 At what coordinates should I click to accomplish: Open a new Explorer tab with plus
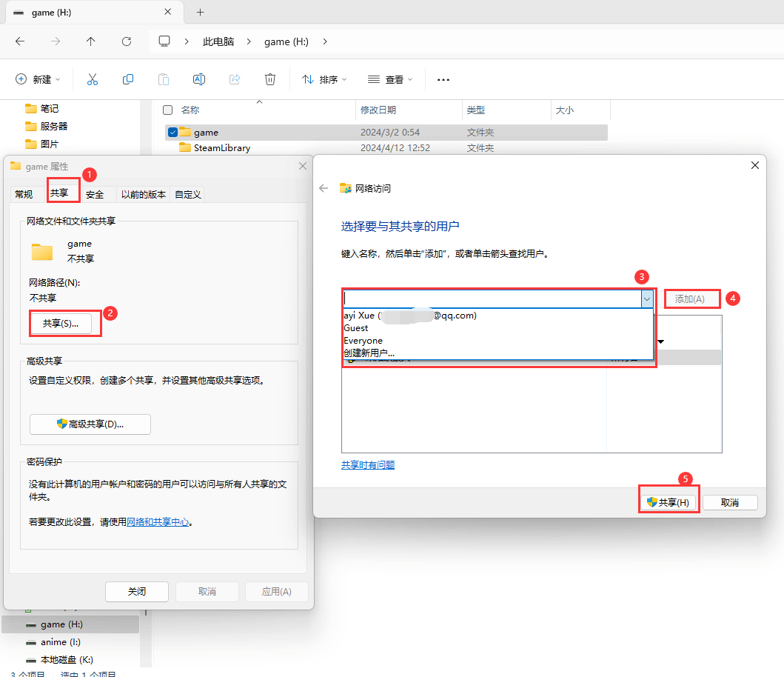tap(200, 12)
